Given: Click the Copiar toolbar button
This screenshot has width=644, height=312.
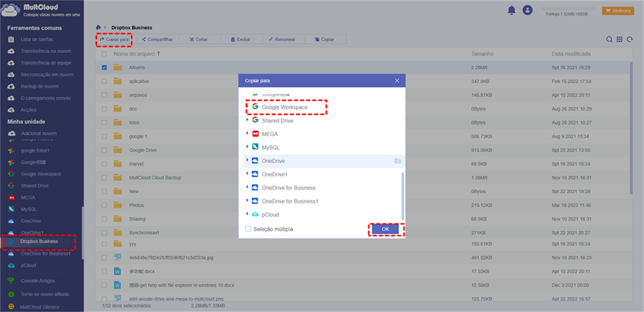Looking at the screenshot, I should click(x=325, y=40).
